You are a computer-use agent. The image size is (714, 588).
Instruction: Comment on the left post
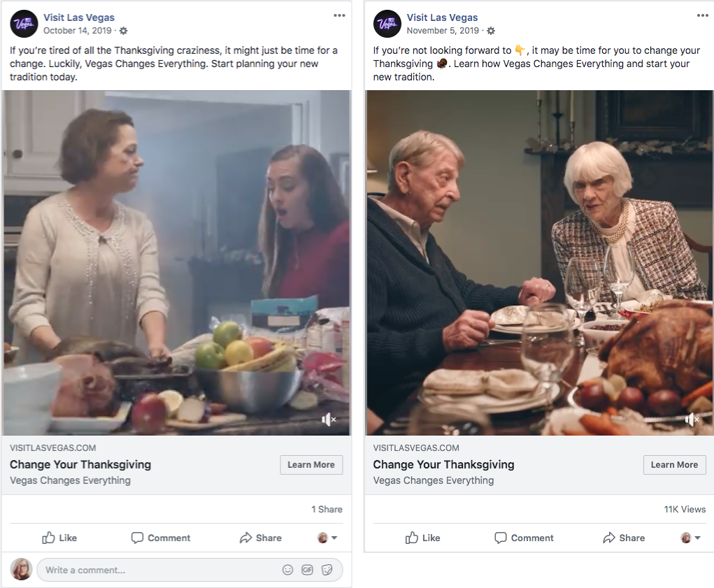point(160,538)
